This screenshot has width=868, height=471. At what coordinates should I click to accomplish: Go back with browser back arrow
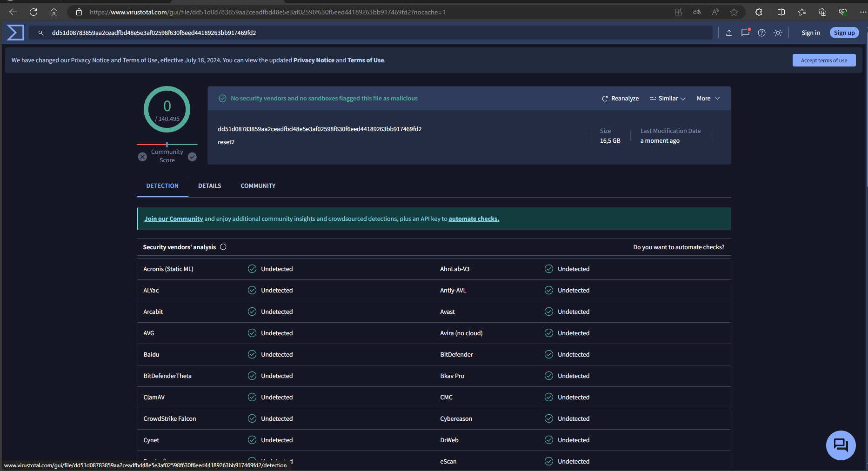pos(13,12)
